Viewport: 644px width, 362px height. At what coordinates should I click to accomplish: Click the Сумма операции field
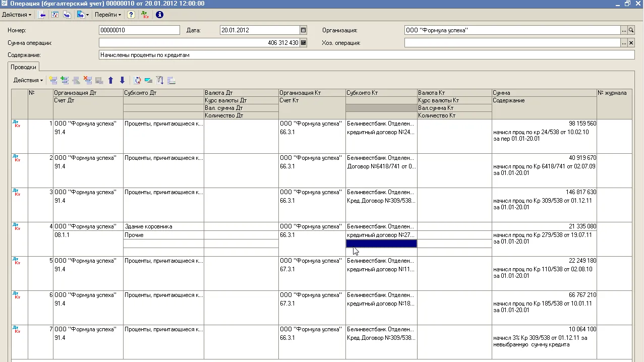point(199,43)
